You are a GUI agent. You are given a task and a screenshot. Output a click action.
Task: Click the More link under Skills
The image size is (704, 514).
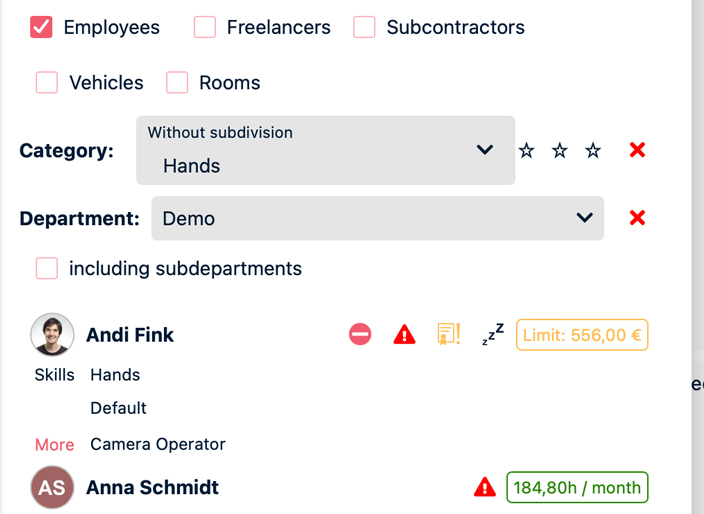click(x=54, y=445)
